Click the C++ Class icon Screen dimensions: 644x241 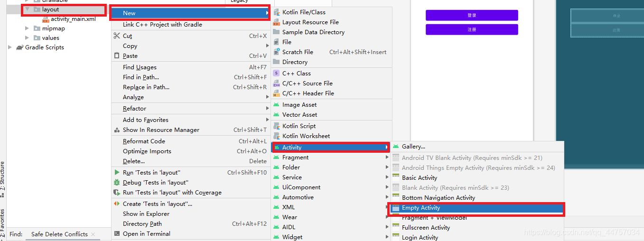276,74
